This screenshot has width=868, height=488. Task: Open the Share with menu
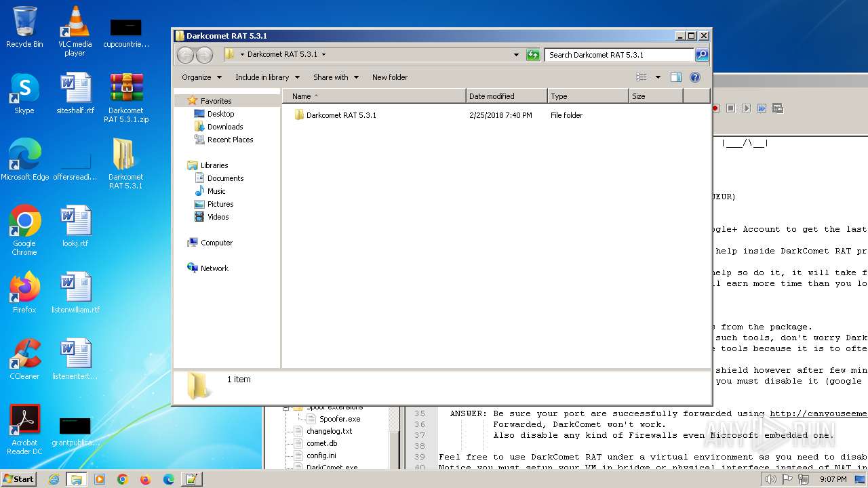[x=336, y=77]
